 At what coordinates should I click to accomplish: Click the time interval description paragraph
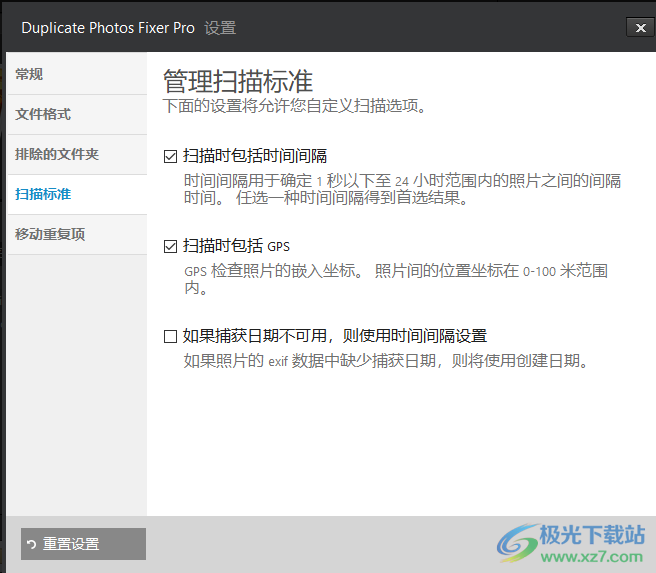(402, 189)
